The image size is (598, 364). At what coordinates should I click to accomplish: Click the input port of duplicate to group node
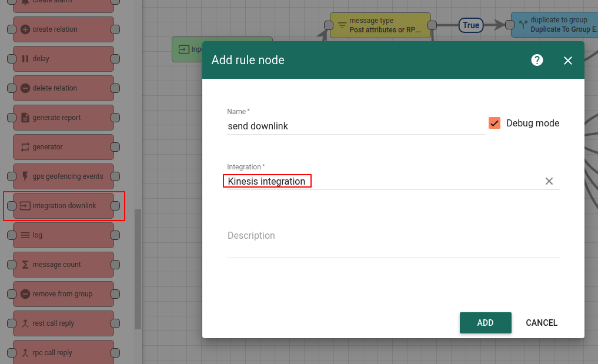[510, 25]
